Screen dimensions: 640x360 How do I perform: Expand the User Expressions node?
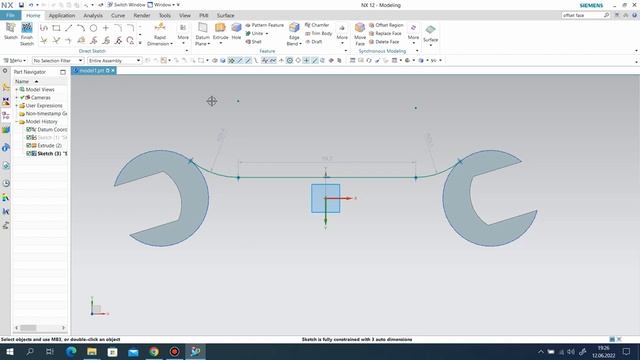point(17,106)
